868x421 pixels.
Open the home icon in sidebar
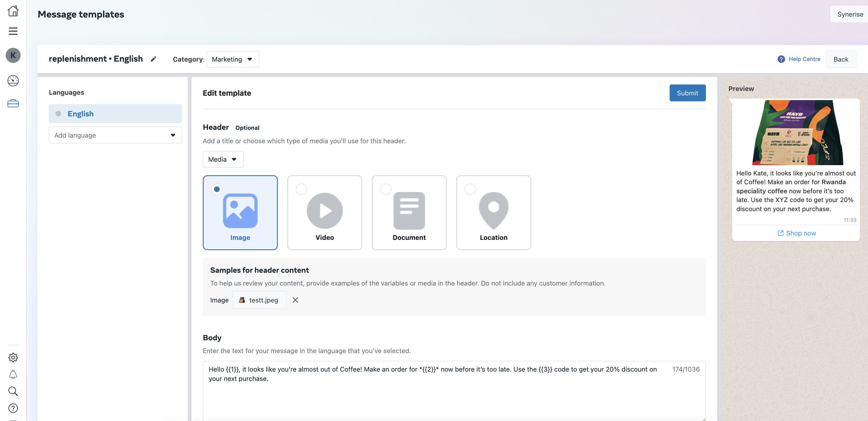(x=13, y=11)
